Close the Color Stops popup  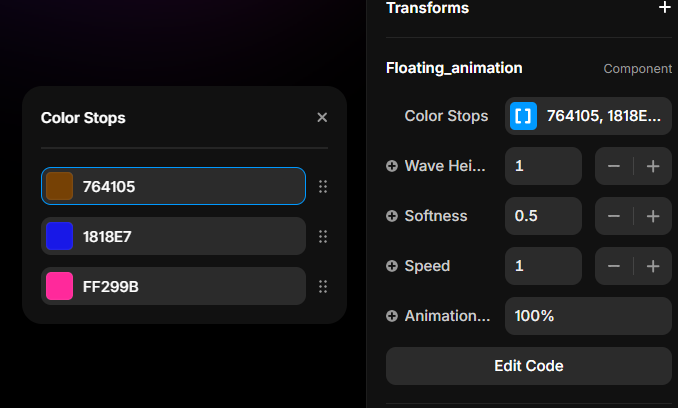[322, 118]
